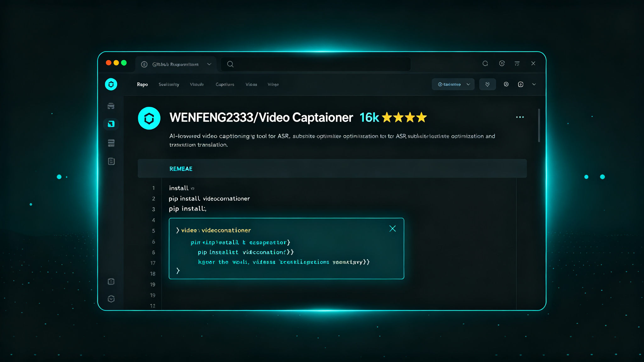Click inside the top search field
This screenshot has height=362, width=644.
[x=316, y=64]
